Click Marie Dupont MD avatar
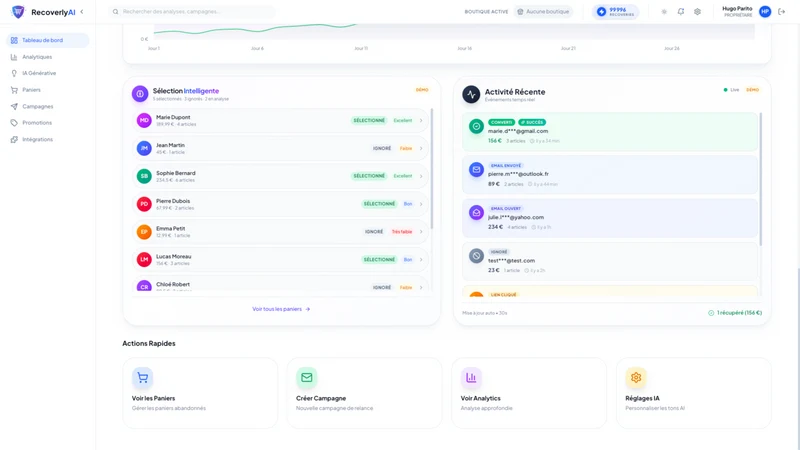The image size is (800, 450). (x=144, y=120)
